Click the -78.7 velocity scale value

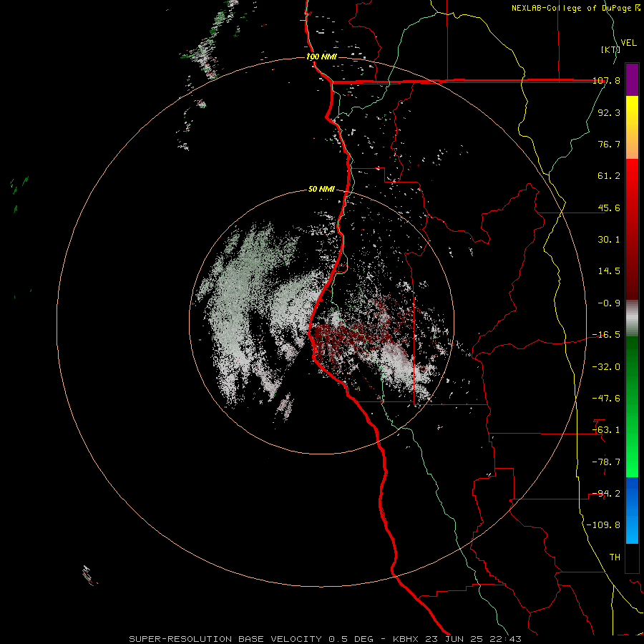click(x=606, y=462)
